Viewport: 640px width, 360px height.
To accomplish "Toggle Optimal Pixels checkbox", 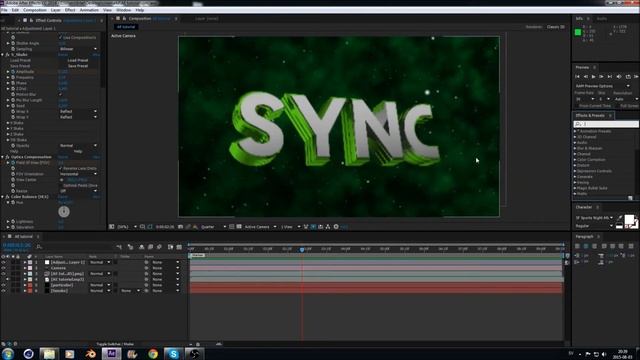I will click(61, 185).
